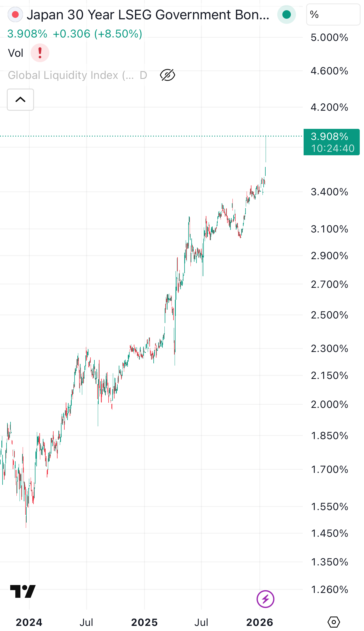Select the Global Liquidity Index legend entry
This screenshot has width=364, height=631.
tap(71, 75)
